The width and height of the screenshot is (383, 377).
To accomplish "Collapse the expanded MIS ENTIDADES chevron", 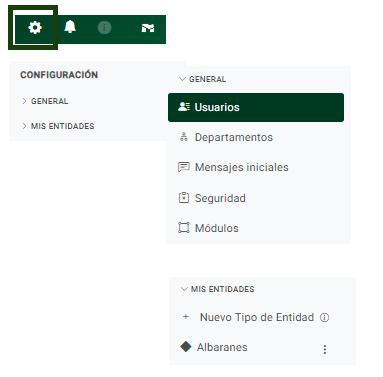I will coord(184,289).
